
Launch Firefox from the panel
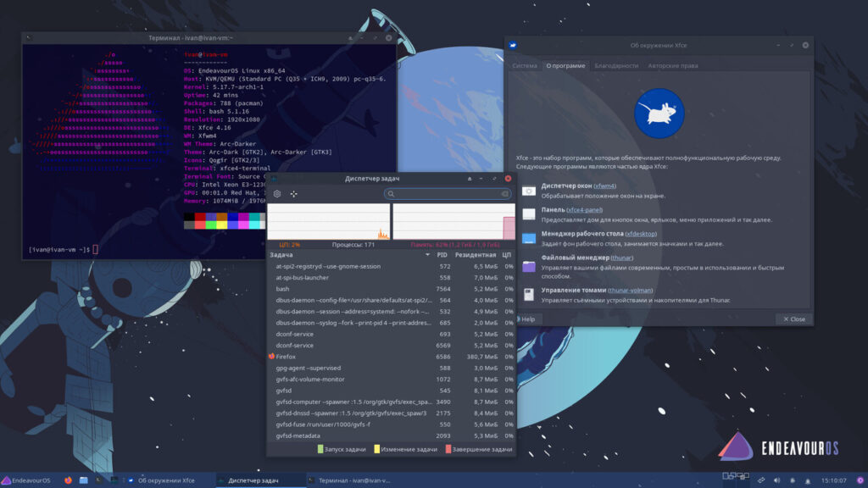pyautogui.click(x=69, y=480)
